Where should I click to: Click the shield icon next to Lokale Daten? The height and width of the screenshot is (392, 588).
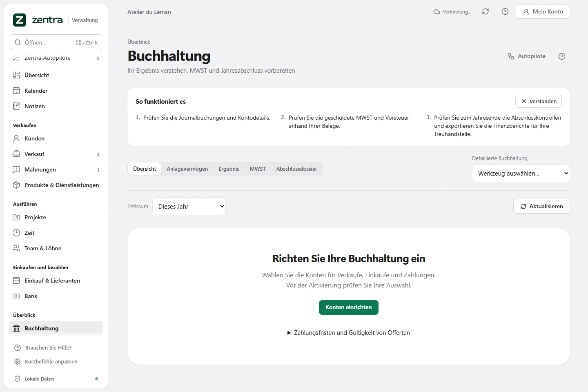[x=18, y=379]
